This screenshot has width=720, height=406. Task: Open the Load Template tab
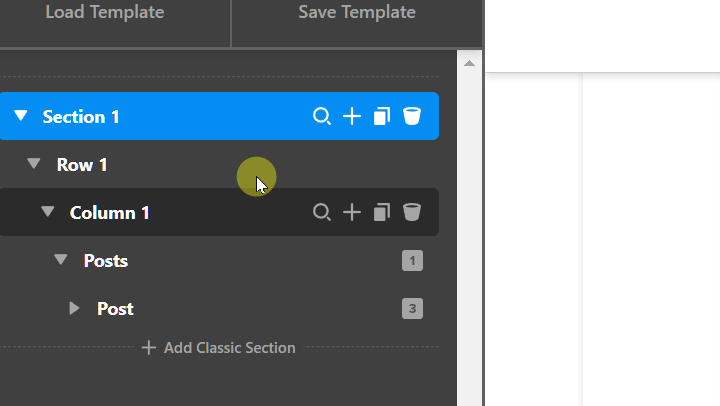pyautogui.click(x=104, y=13)
